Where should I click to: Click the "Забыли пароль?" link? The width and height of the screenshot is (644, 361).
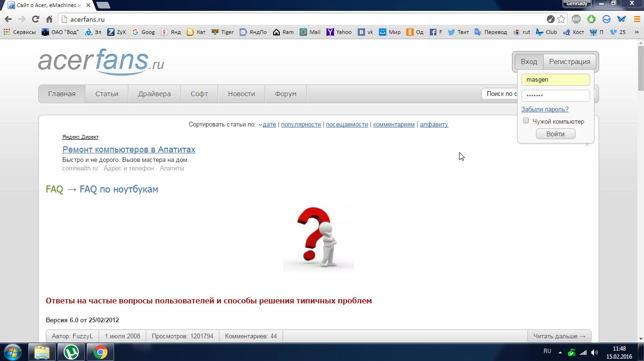coord(544,109)
